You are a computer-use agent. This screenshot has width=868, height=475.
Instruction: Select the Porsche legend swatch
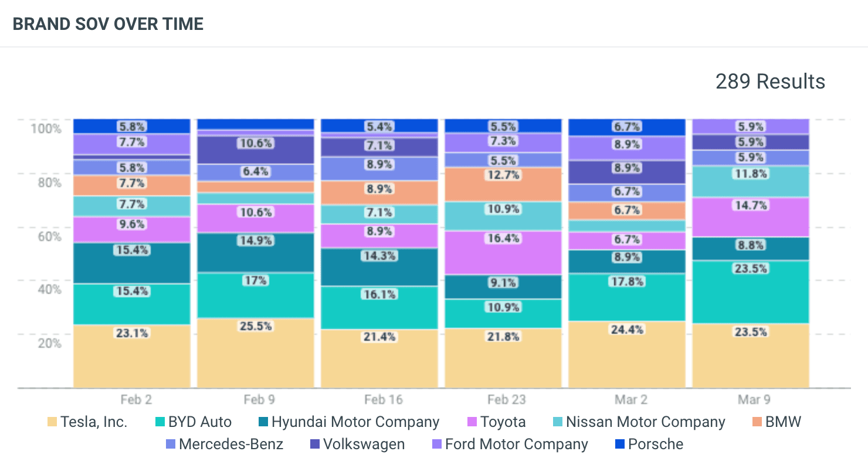pos(620,445)
